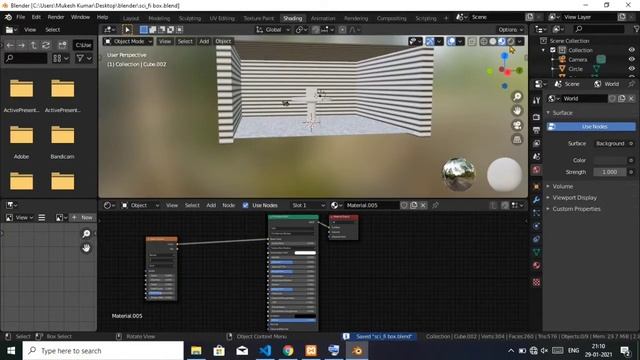Open Object Mode dropdown
Viewport: 640px width, 360px height.
(128, 41)
